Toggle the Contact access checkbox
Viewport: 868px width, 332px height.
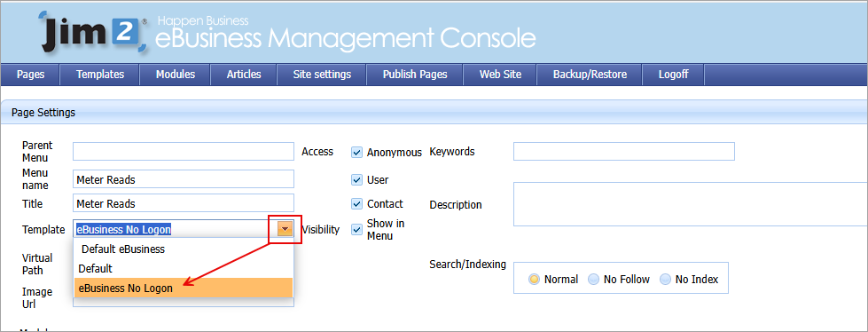[x=356, y=203]
